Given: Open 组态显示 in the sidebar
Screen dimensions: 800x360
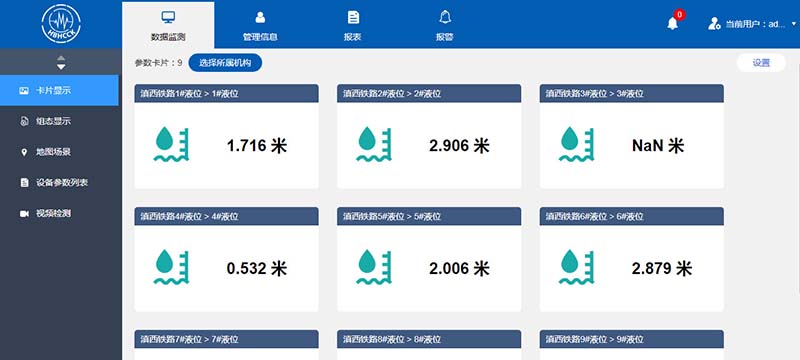Looking at the screenshot, I should pos(59,121).
